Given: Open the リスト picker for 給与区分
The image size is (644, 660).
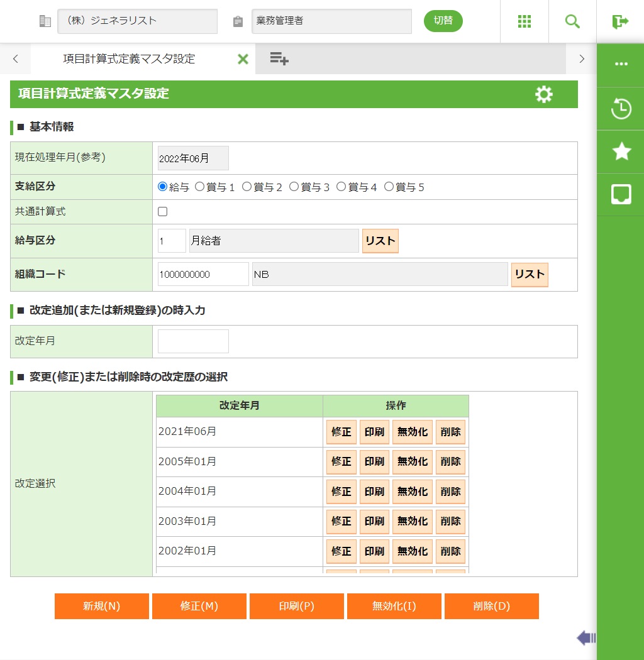Looking at the screenshot, I should pos(380,241).
